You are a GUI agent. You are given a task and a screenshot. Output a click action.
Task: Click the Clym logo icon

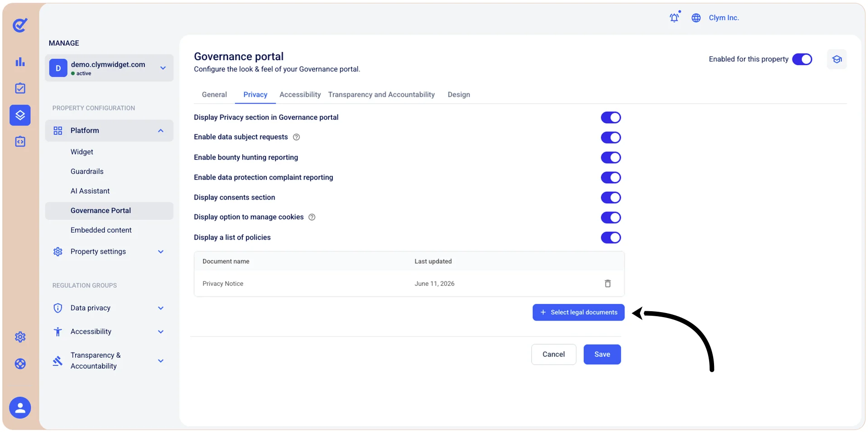click(20, 25)
